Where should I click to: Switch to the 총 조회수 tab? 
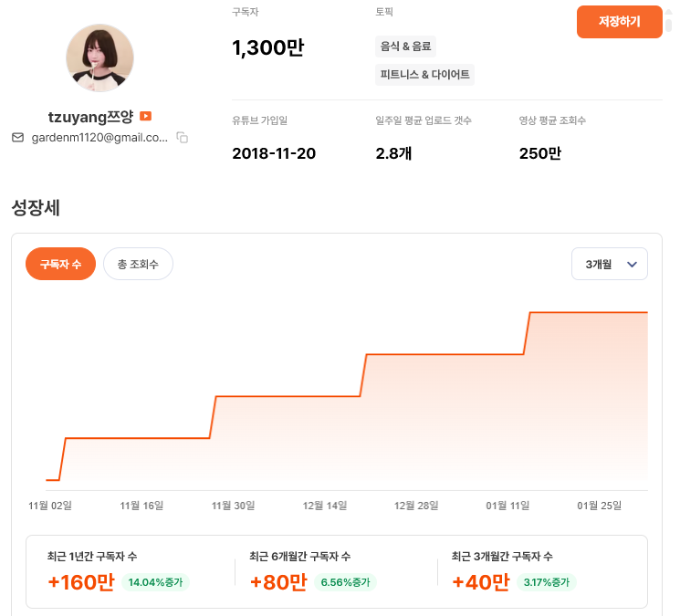click(x=138, y=265)
